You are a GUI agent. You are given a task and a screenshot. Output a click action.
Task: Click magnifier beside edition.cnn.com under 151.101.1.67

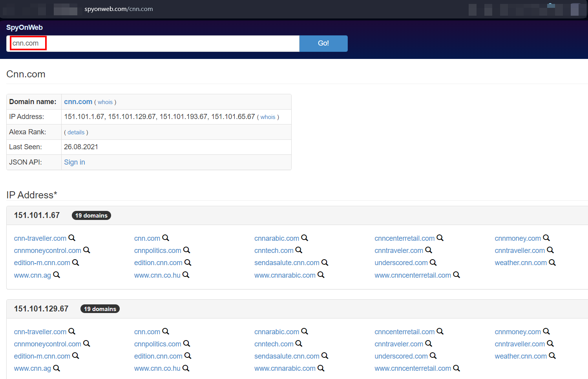[x=188, y=262]
